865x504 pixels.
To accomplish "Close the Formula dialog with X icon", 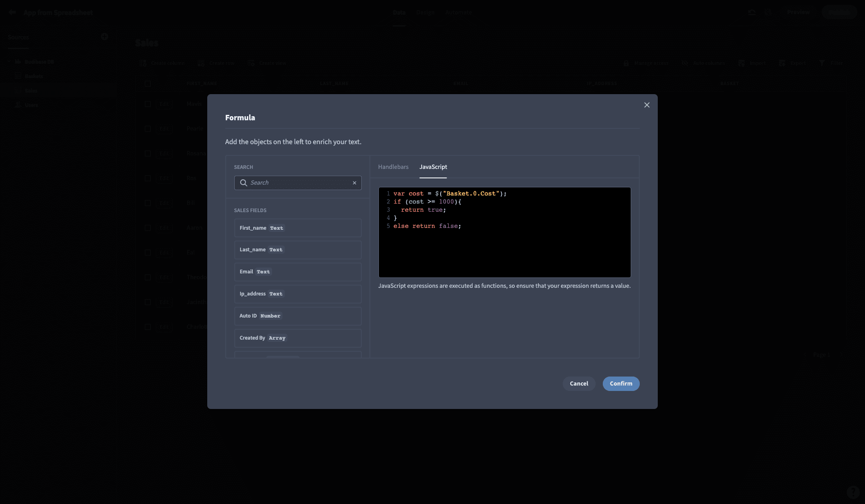I will (646, 105).
